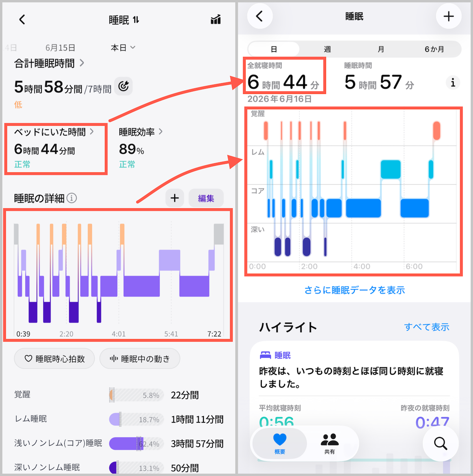Select the 概要 heart tab
This screenshot has height=476, width=473.
click(280, 443)
